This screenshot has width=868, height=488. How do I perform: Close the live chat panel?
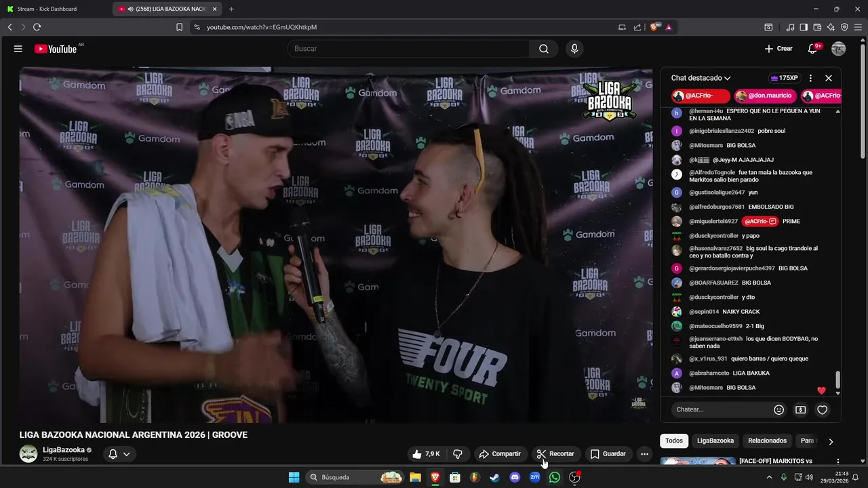pyautogui.click(x=829, y=78)
